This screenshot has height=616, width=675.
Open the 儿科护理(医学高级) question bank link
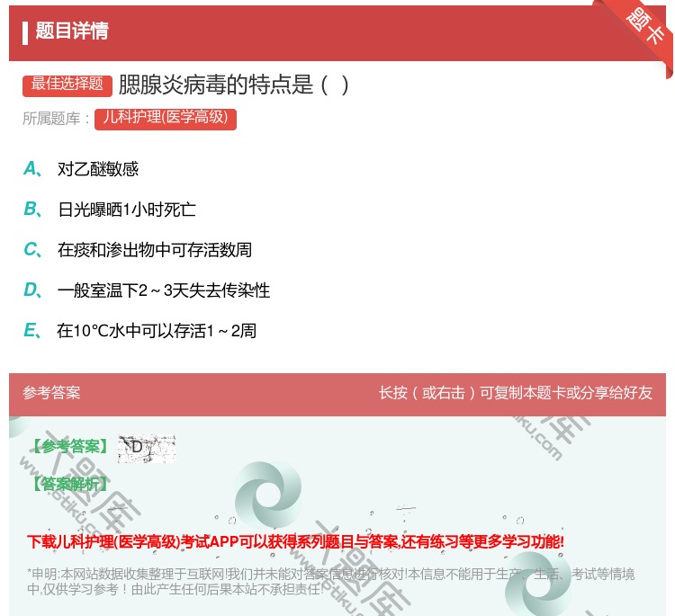[166, 119]
